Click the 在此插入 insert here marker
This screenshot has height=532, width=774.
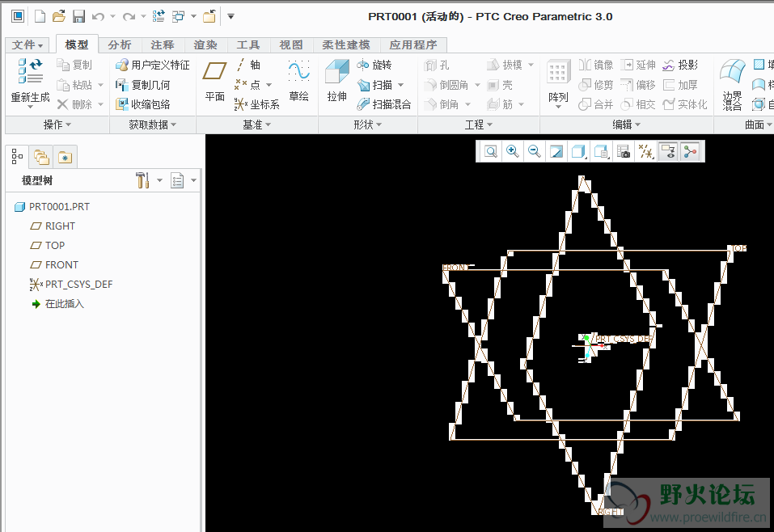pyautogui.click(x=57, y=304)
